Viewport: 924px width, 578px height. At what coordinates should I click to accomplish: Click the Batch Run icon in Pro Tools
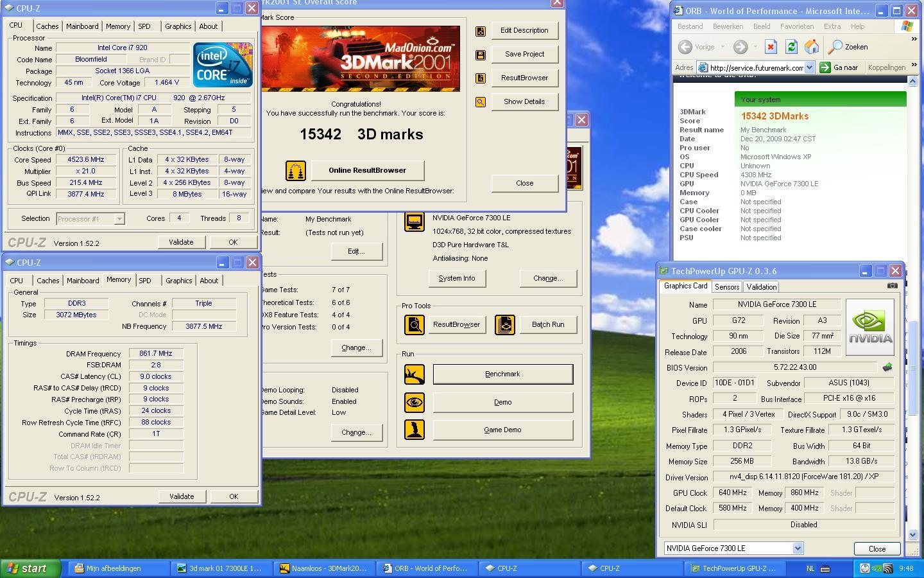(x=505, y=324)
